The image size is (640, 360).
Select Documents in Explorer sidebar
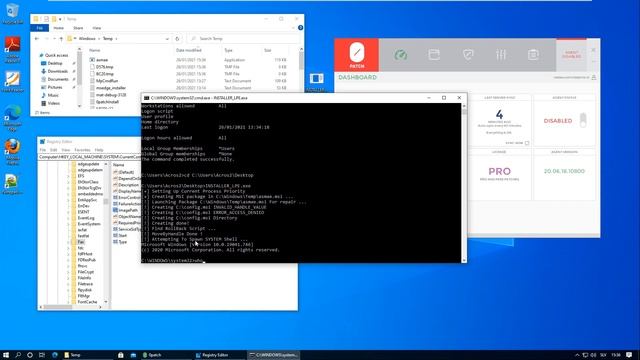(58, 79)
